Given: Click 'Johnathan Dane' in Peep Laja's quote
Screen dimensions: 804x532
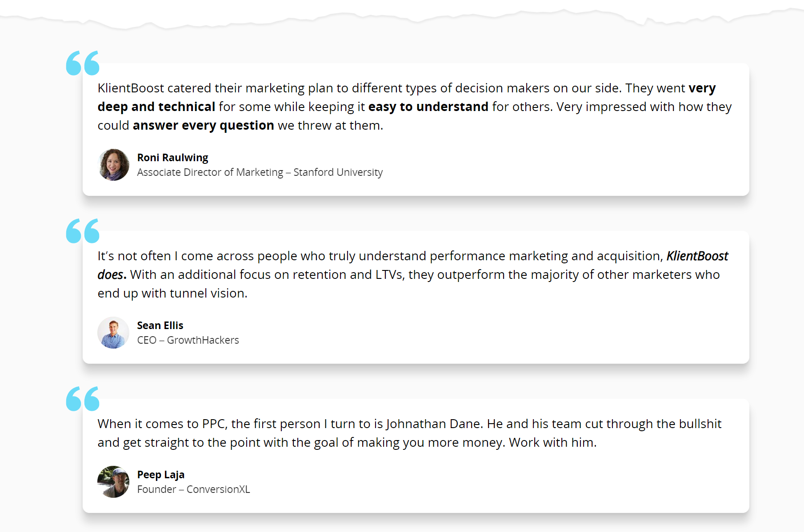Looking at the screenshot, I should 434,424.
